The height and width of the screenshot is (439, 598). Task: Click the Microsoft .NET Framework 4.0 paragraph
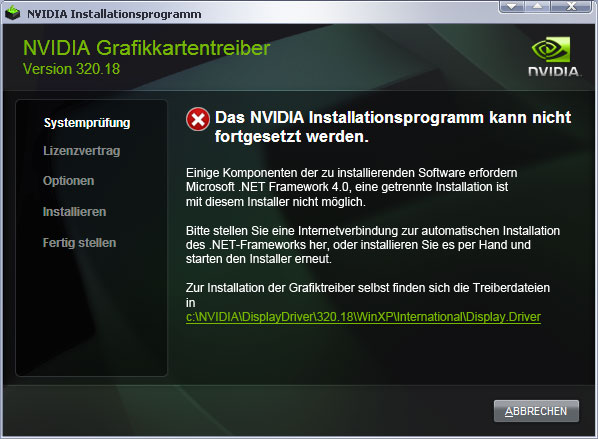point(351,187)
